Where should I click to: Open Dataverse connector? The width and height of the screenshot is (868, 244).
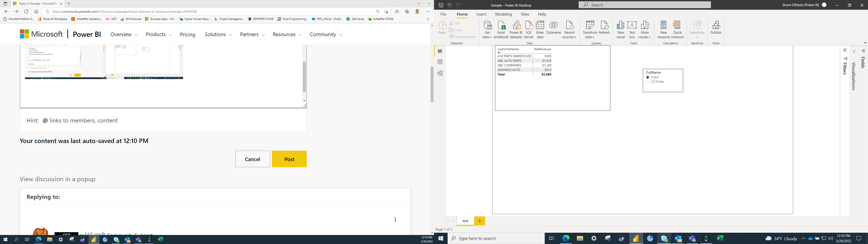click(x=554, y=28)
